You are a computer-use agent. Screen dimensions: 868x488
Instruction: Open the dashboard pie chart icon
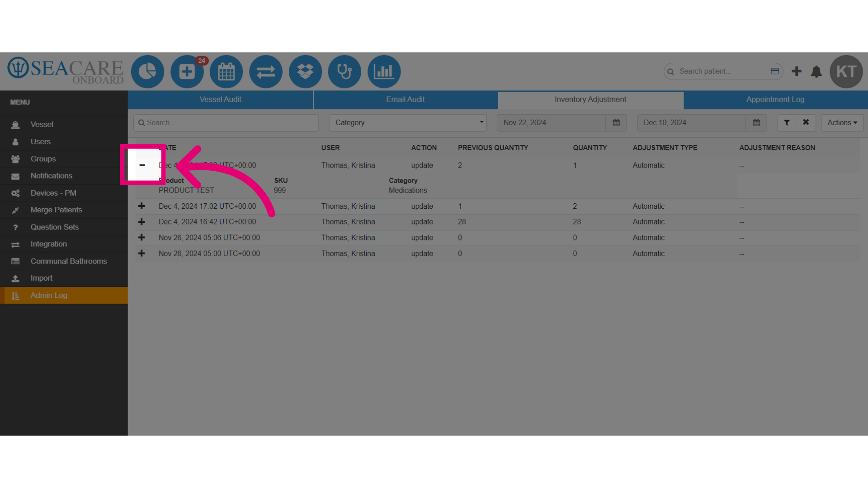click(x=147, y=71)
